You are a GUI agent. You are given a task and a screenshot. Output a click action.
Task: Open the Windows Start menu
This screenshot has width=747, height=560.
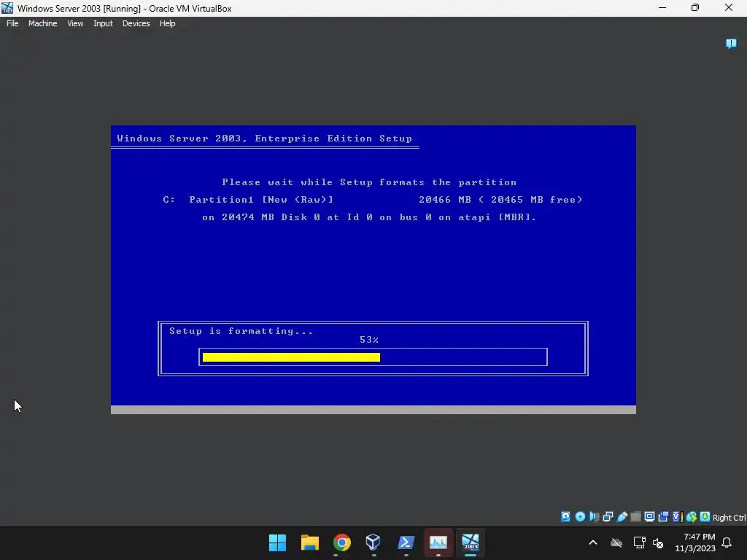277,542
